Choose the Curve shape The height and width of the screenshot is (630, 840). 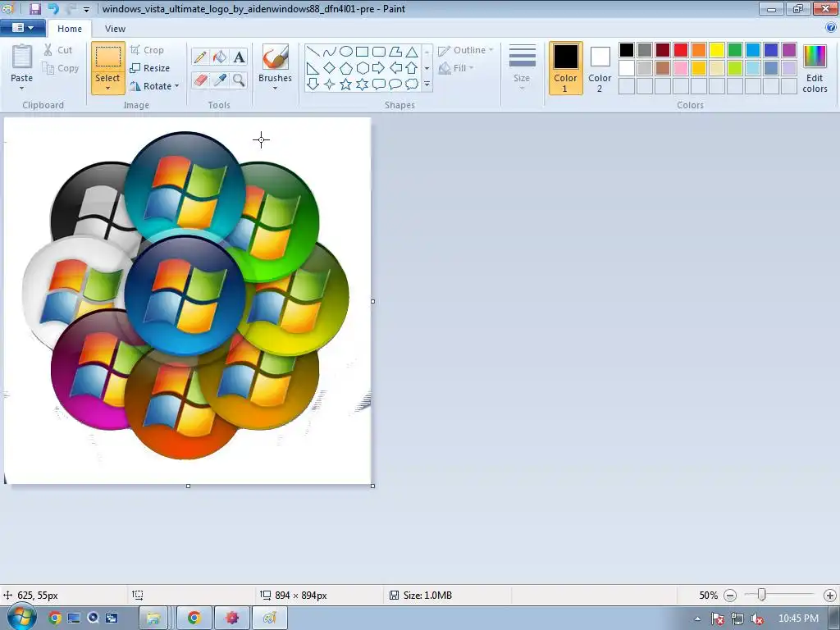tap(330, 52)
